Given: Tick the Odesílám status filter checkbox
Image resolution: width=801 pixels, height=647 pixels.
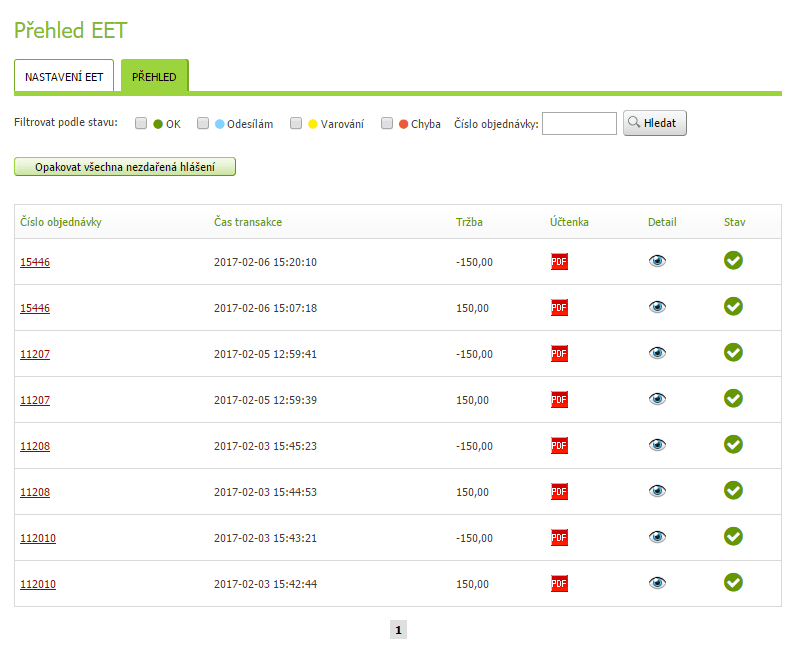Looking at the screenshot, I should pos(203,124).
